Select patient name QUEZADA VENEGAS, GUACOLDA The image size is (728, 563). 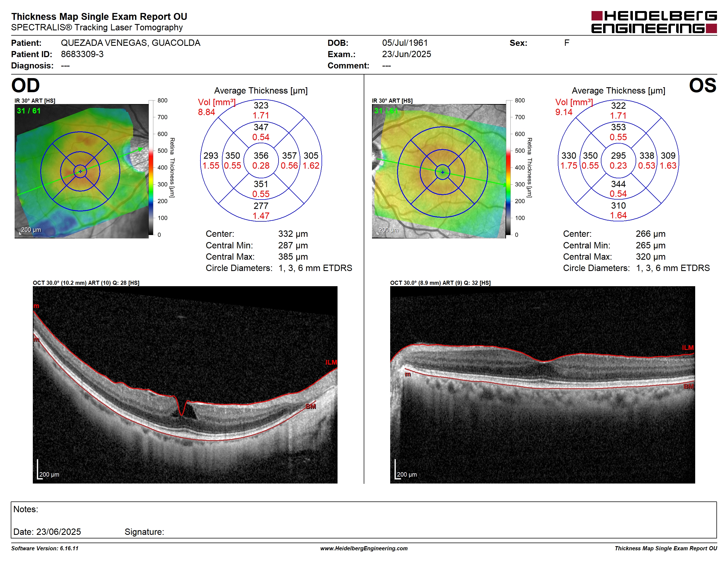tap(131, 43)
